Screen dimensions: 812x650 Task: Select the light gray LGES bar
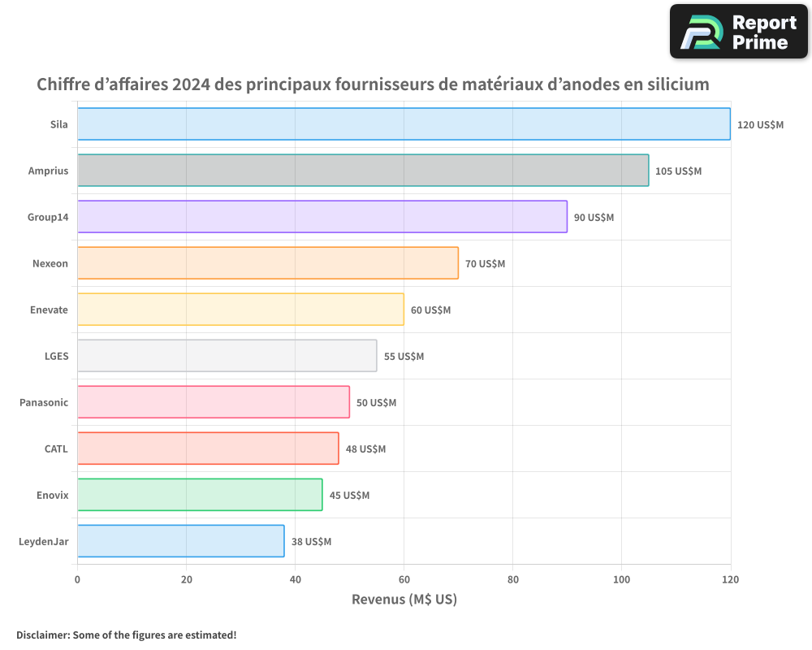(227, 356)
